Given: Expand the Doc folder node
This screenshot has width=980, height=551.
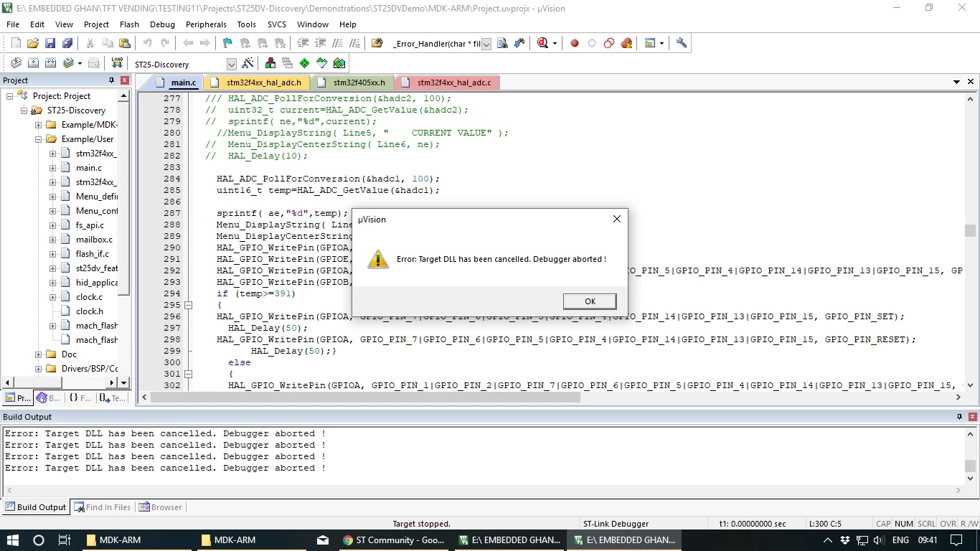Looking at the screenshot, I should coord(38,354).
